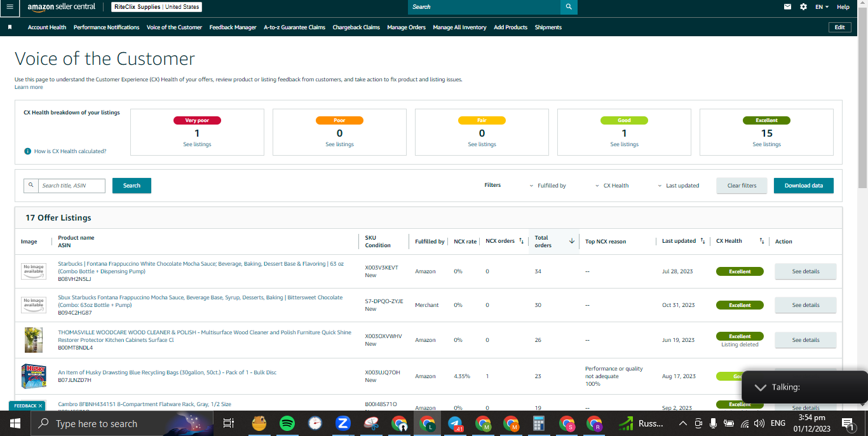Expand the Fulfilled by filter

[x=547, y=186]
